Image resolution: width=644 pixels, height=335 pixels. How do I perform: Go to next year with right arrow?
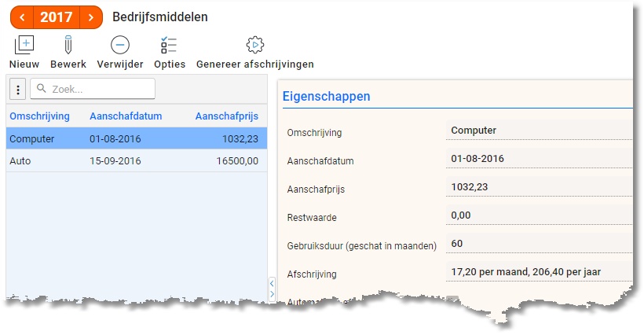(91, 17)
